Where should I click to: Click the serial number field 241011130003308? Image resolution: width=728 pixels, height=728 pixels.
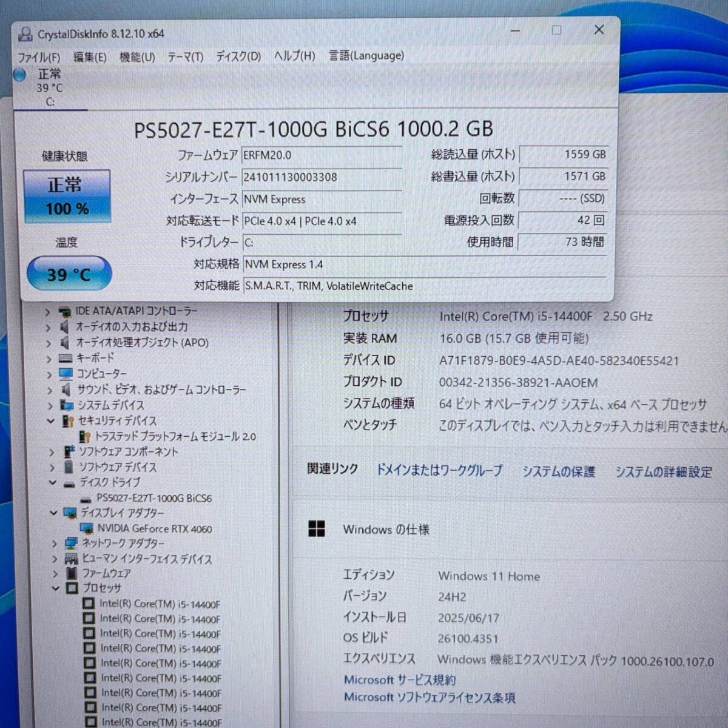[x=322, y=177]
